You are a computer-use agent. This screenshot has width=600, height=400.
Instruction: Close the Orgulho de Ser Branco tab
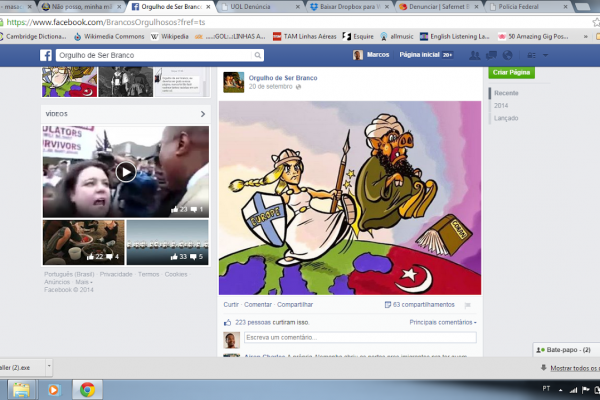(209, 7)
